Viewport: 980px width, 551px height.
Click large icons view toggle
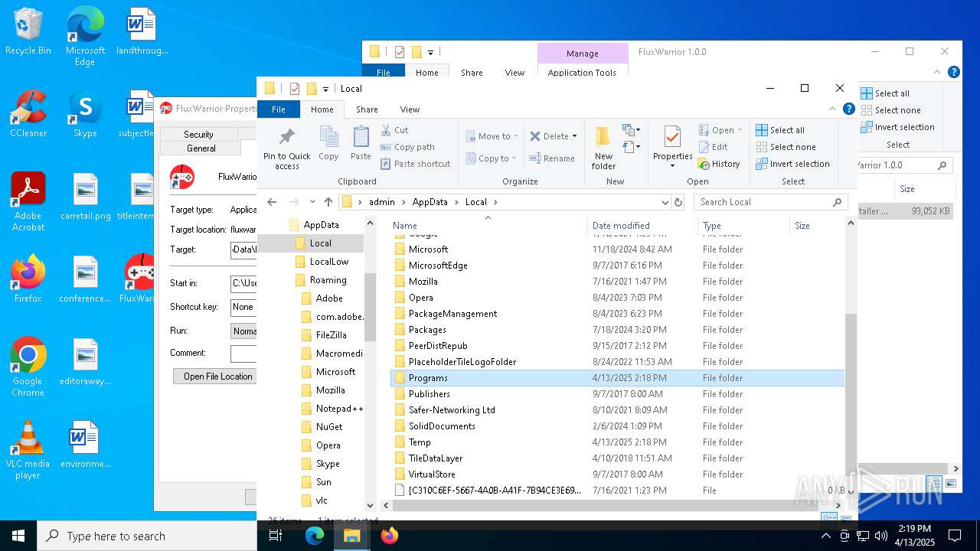coord(845,520)
